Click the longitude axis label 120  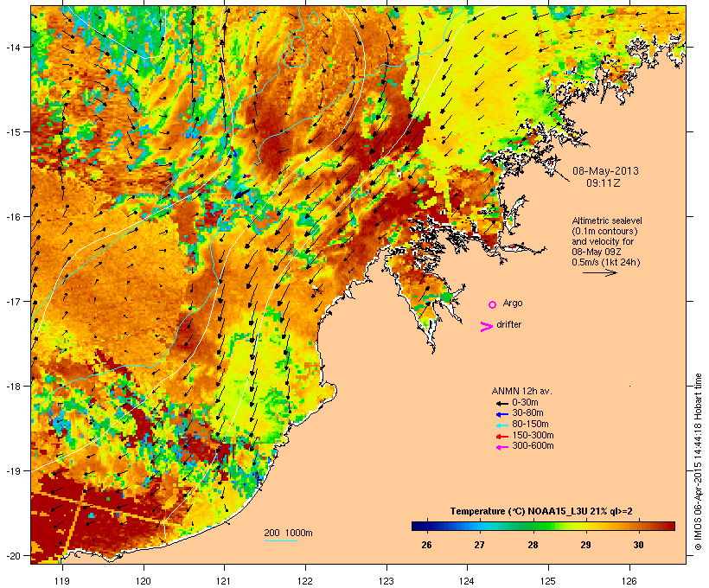144,581
